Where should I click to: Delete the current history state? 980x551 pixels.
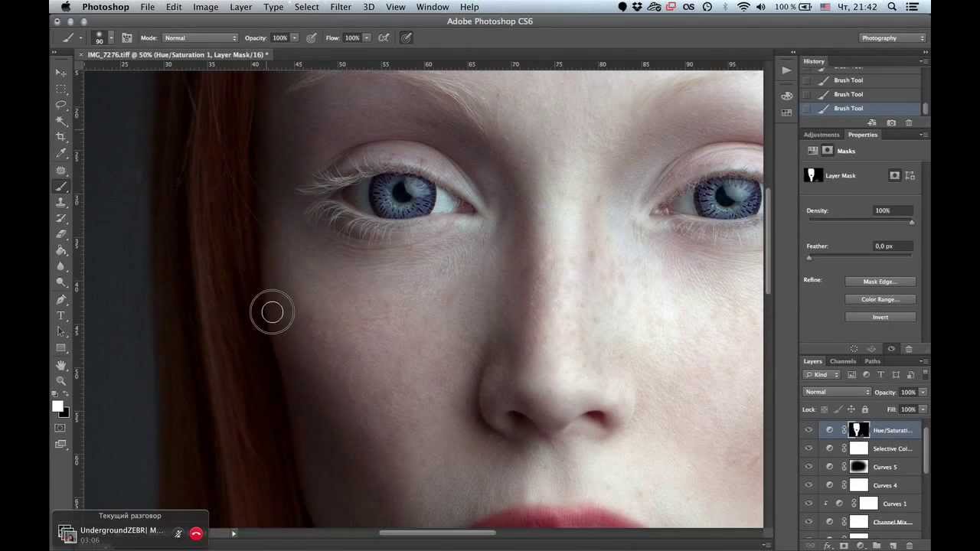(909, 122)
